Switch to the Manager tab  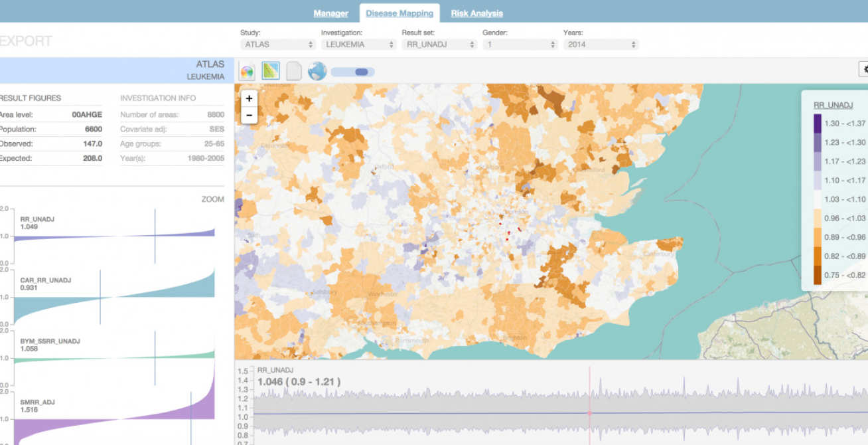click(x=330, y=13)
